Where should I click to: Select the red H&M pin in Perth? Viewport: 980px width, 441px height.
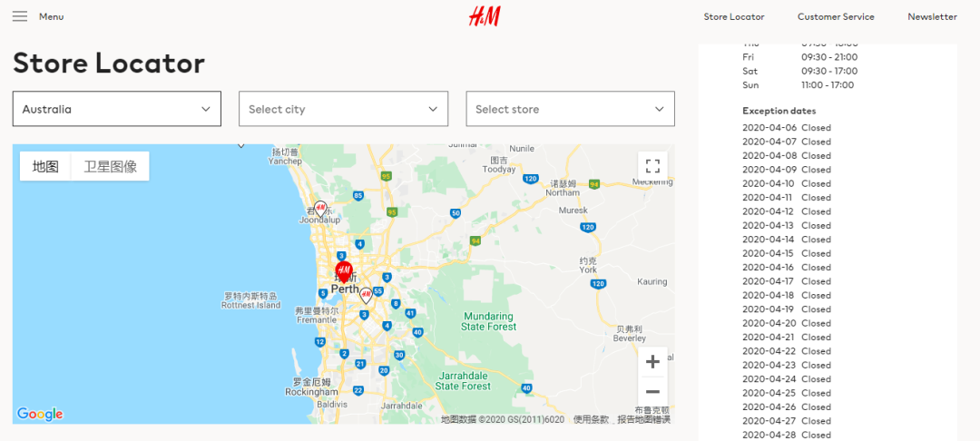coord(344,272)
